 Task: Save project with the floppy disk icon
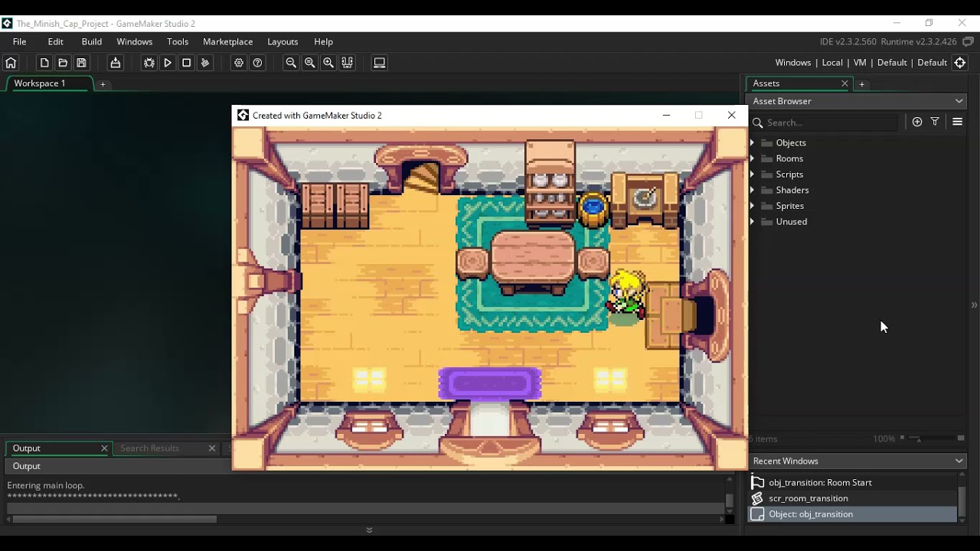point(81,63)
